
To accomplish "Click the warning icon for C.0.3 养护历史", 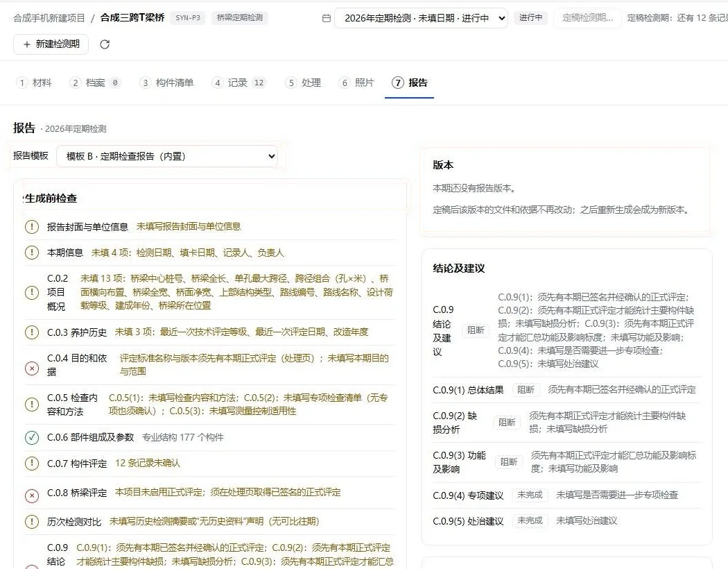I will [32, 332].
